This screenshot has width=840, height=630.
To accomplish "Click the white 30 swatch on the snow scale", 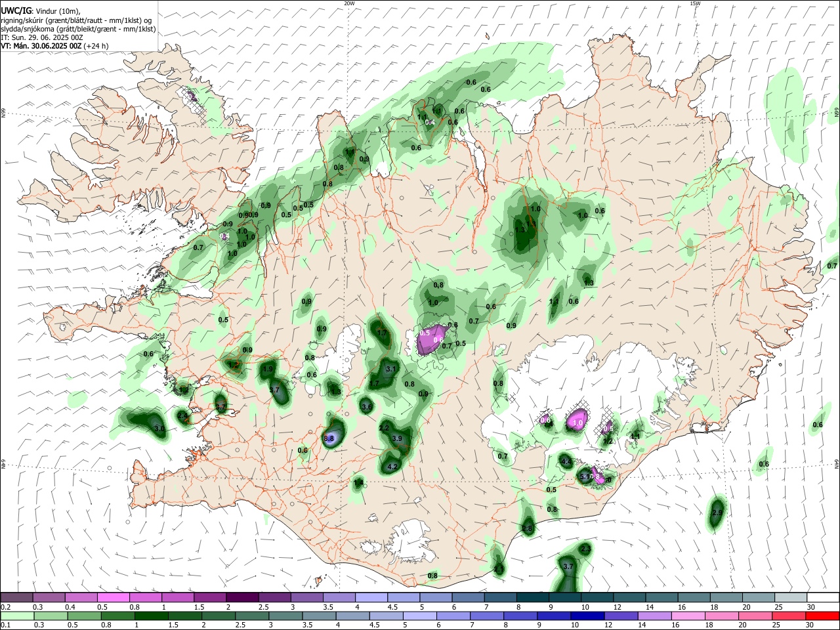I will point(823,597).
